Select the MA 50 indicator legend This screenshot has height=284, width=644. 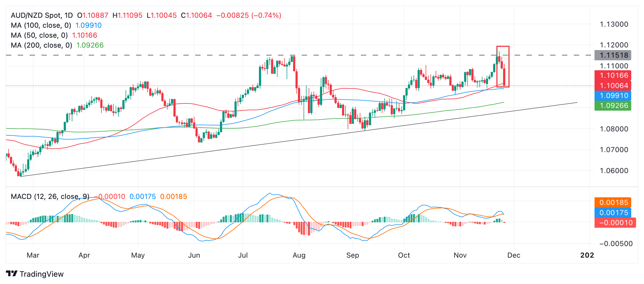39,35
